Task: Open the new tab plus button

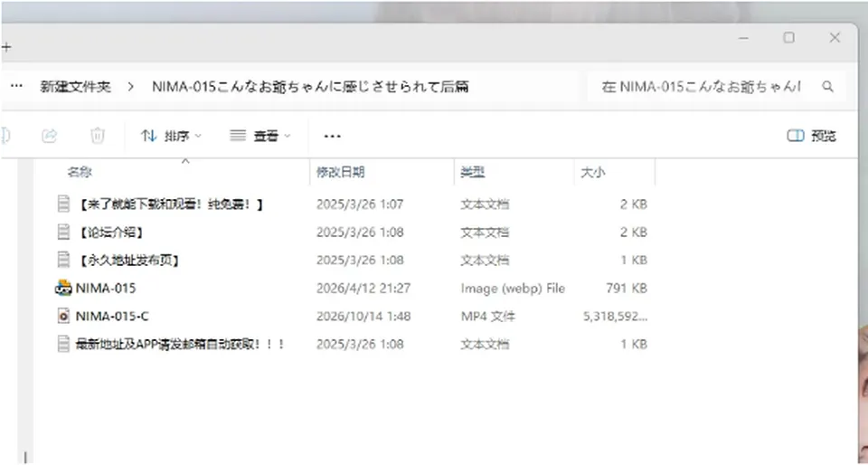Action: (x=6, y=47)
